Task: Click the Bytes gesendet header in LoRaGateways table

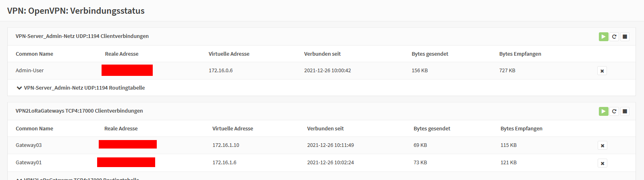Action: [x=432, y=129]
